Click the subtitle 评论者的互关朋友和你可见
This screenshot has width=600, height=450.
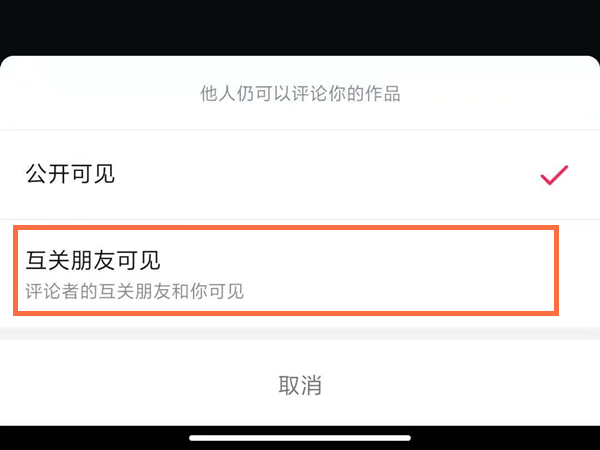point(135,292)
